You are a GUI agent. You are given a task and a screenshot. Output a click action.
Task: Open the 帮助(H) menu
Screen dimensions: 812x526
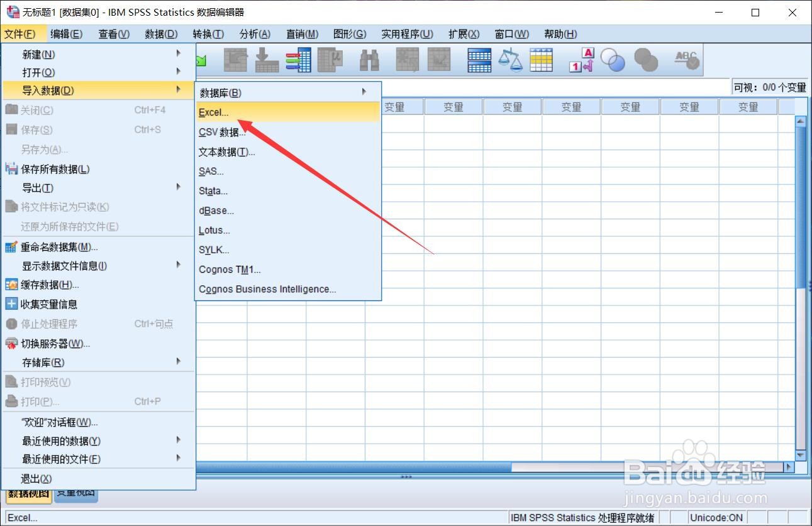pyautogui.click(x=560, y=34)
